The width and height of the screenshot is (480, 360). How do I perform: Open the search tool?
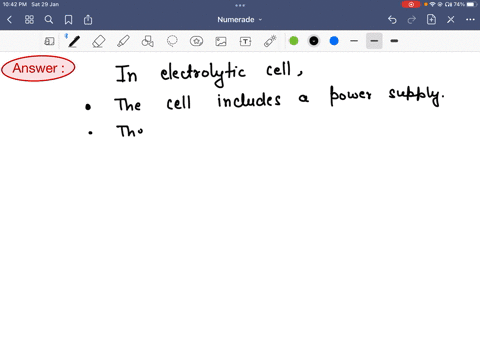click(x=49, y=20)
